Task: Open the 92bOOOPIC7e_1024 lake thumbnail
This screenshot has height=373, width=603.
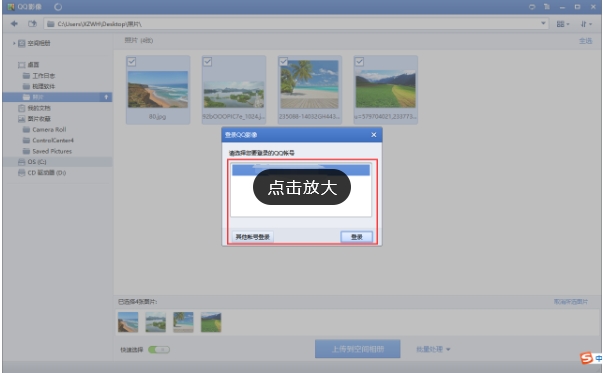Action: tap(233, 94)
